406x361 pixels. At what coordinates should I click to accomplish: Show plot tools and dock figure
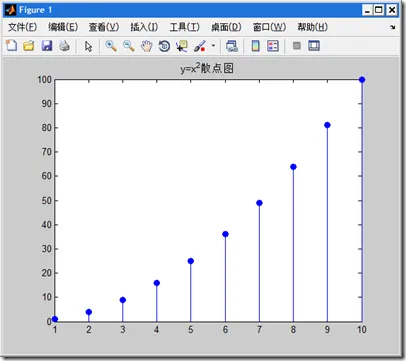(314, 45)
